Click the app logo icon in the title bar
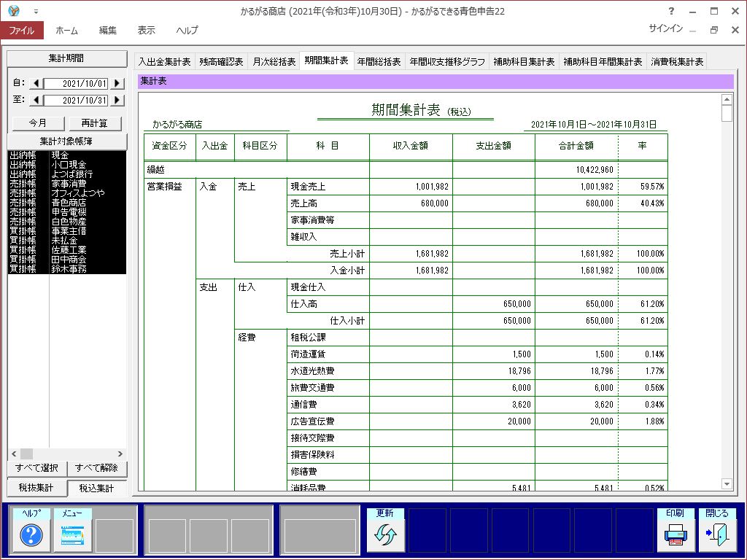 14,10
